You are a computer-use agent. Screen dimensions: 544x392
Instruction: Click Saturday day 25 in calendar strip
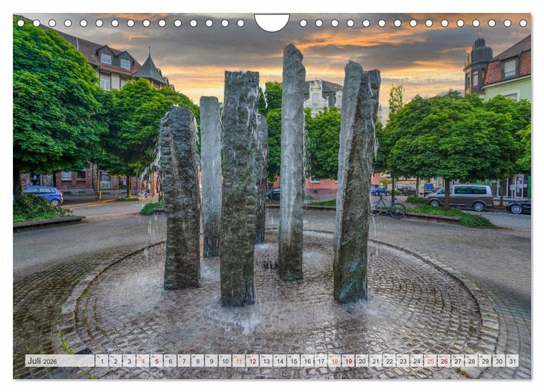430,361
